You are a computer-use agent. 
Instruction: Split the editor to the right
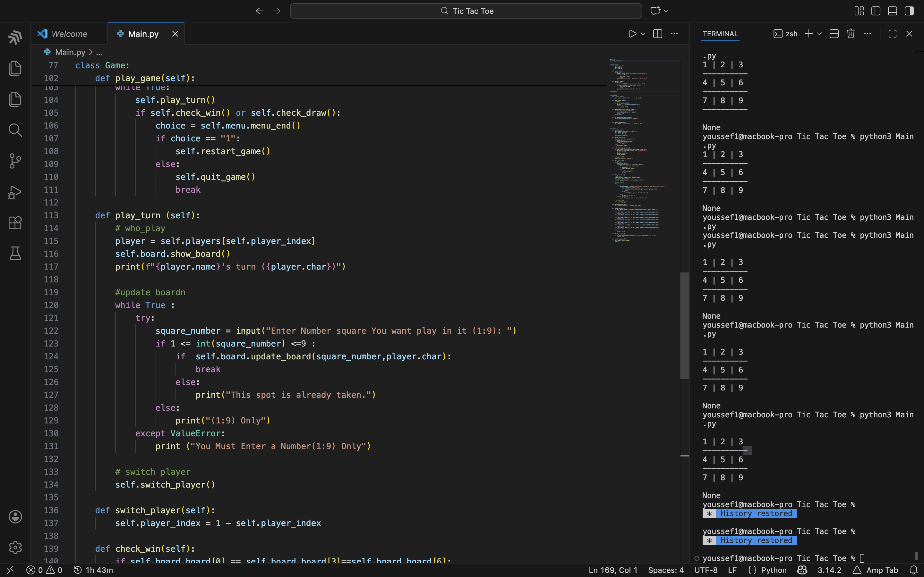(x=657, y=34)
